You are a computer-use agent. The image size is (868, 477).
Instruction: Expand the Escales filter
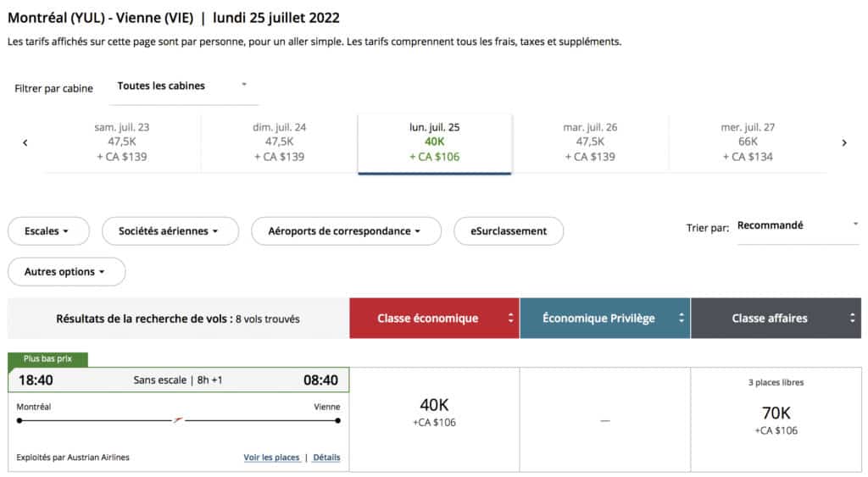48,231
